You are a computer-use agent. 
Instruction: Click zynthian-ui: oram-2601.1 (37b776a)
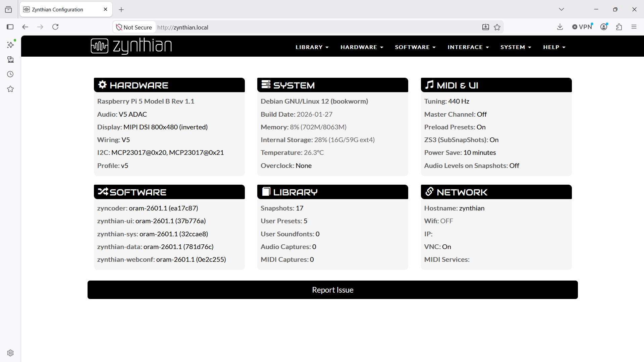tap(151, 221)
